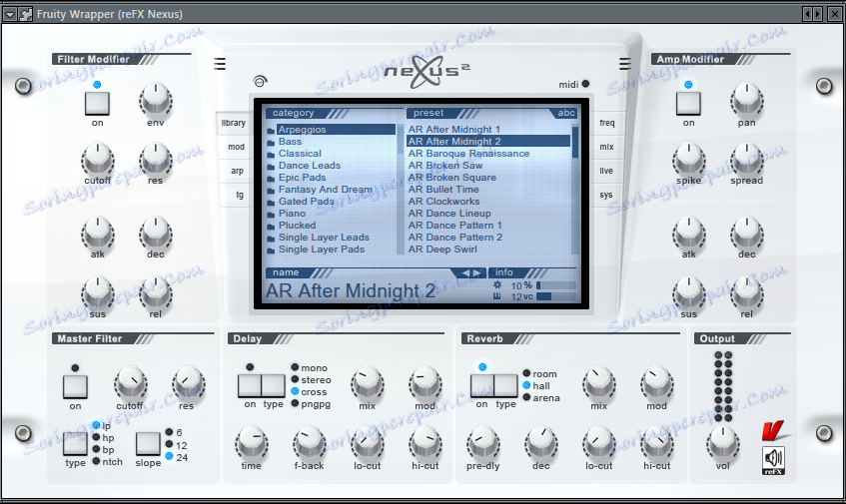Click the circular lock icon above display

[x=260, y=81]
